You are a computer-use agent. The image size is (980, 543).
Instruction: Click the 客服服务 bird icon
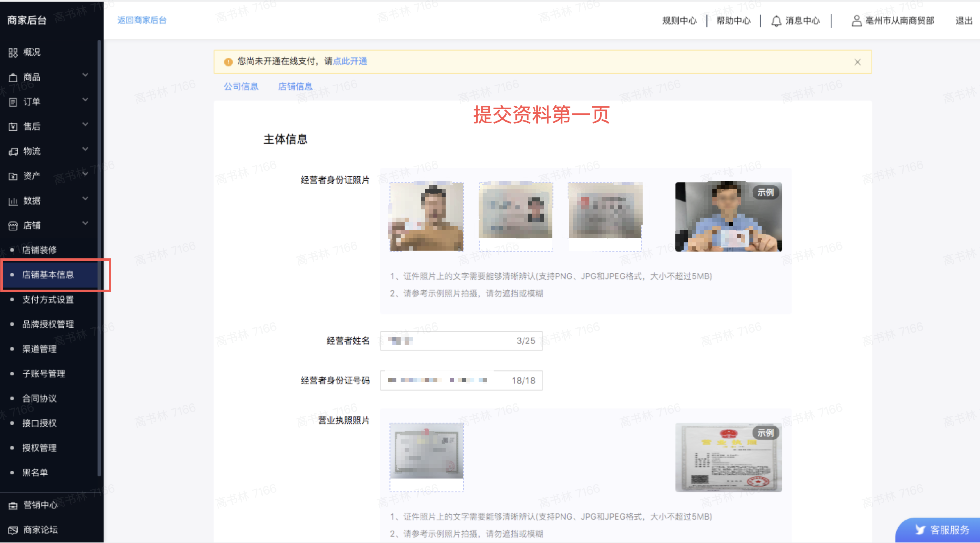[x=920, y=530]
